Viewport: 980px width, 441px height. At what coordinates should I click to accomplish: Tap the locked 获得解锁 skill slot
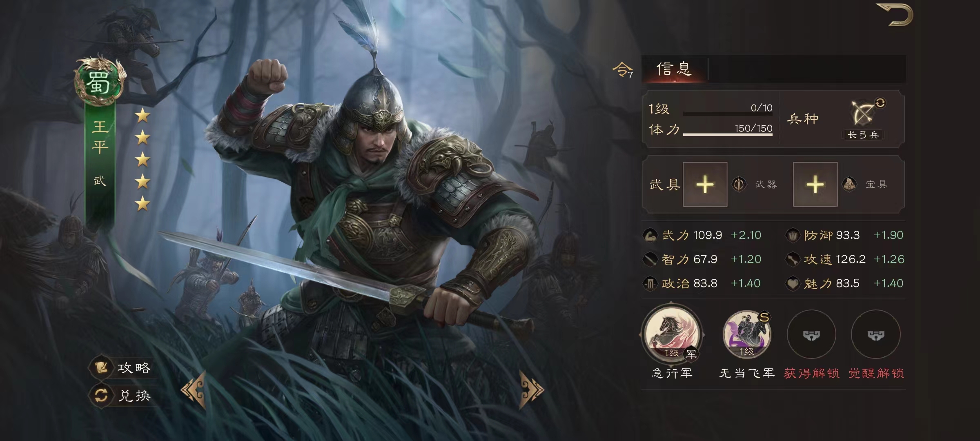click(811, 334)
